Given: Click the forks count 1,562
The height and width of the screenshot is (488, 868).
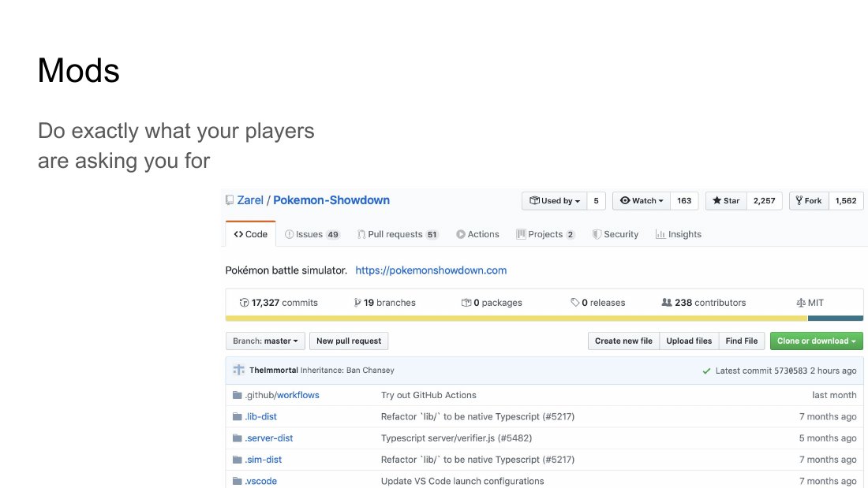Looking at the screenshot, I should click(x=846, y=201).
